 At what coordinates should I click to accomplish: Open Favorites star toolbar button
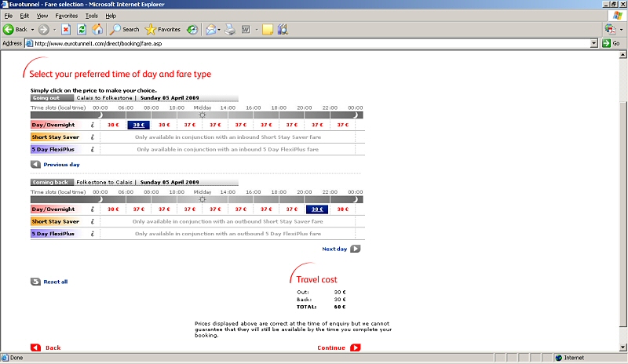tap(162, 29)
